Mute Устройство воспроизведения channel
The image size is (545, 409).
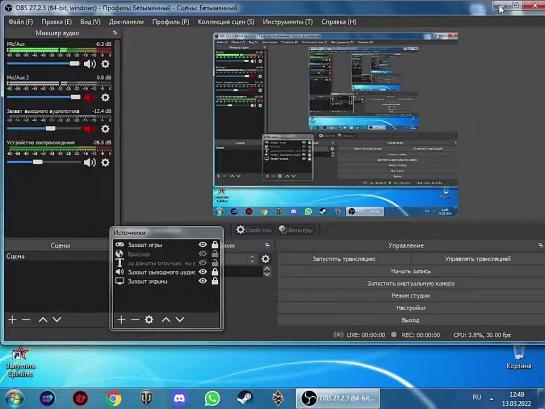pyautogui.click(x=90, y=162)
